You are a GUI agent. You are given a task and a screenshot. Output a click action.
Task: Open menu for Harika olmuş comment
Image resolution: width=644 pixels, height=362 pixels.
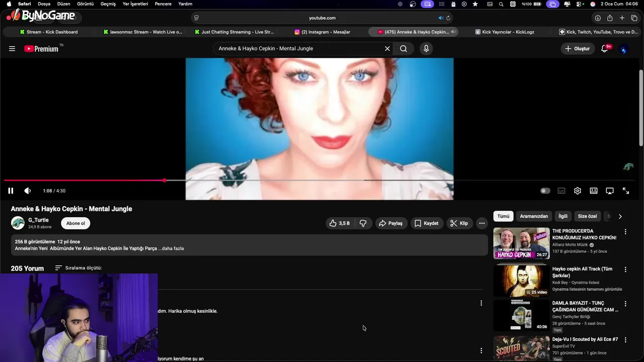coord(481,303)
